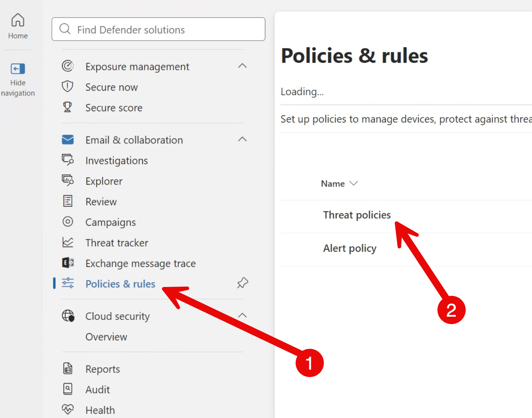Click the Exchange message trace icon
The height and width of the screenshot is (418, 532).
68,263
